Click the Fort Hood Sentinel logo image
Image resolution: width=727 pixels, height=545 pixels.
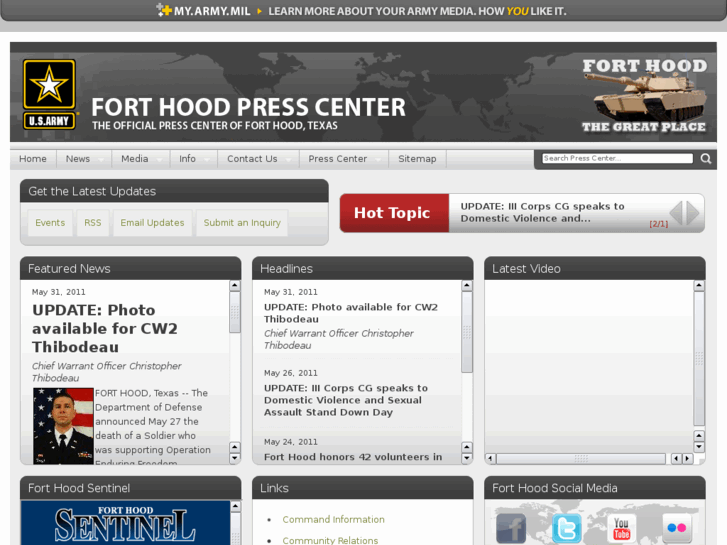click(125, 523)
